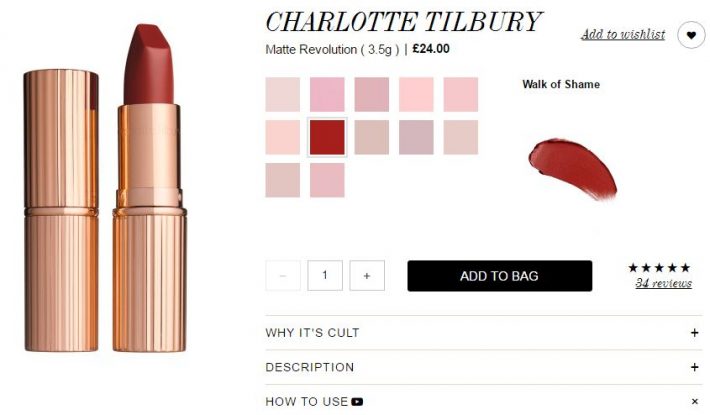Viewport: 710px width, 415px height.
Task: Choose the second swatch in the bottom row
Action: point(327,180)
